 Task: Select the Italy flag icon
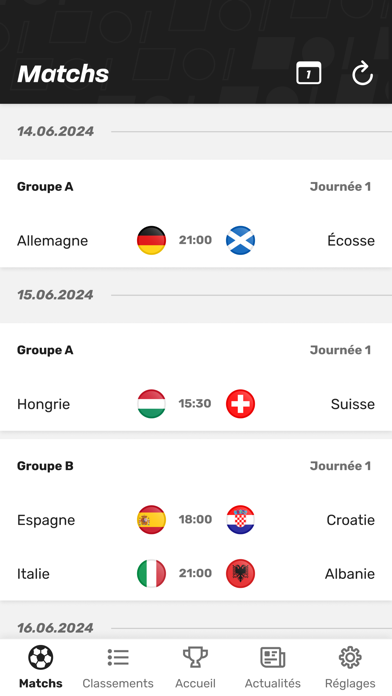tap(151, 573)
